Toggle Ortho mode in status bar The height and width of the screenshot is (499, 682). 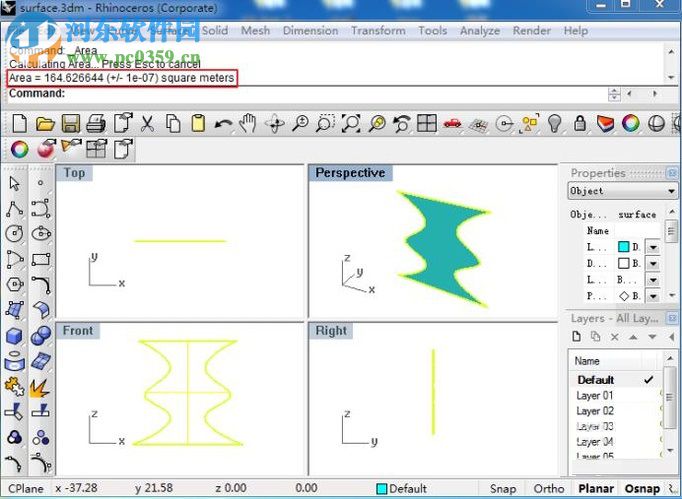click(548, 489)
